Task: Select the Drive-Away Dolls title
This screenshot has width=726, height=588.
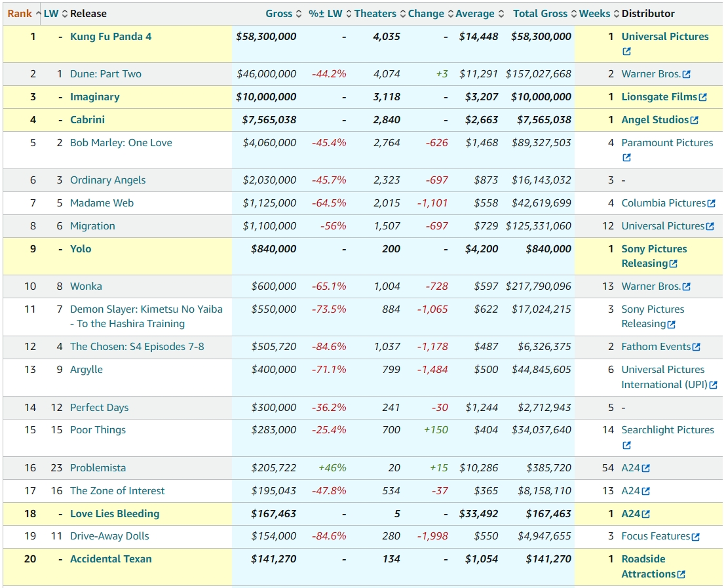Action: 109,536
